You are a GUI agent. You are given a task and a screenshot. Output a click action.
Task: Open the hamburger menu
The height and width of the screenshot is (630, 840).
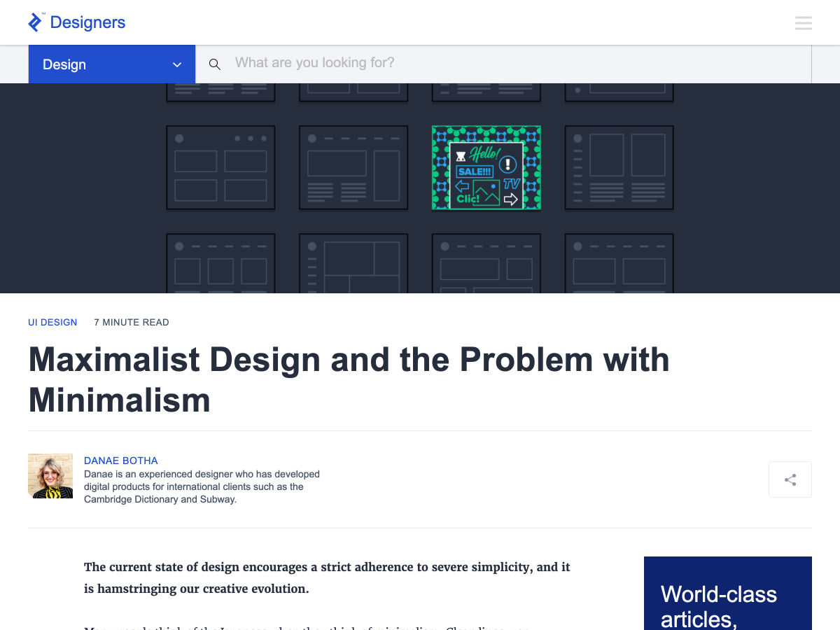point(804,23)
